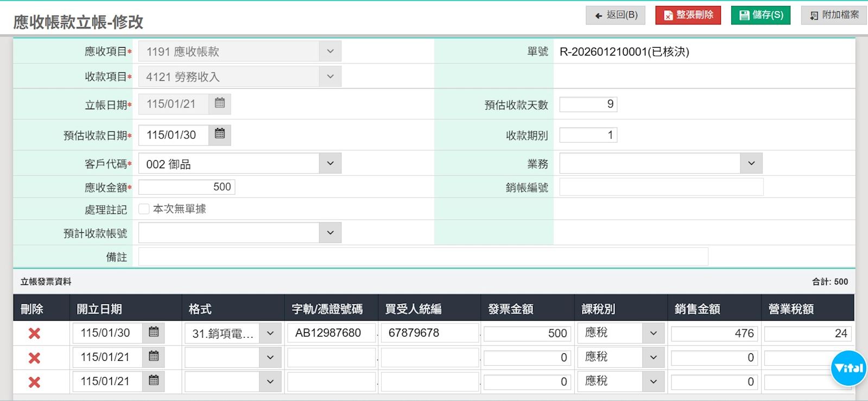This screenshot has height=401, width=868.
Task: Open calendar for 預估收款日期 field
Action: tap(220, 134)
